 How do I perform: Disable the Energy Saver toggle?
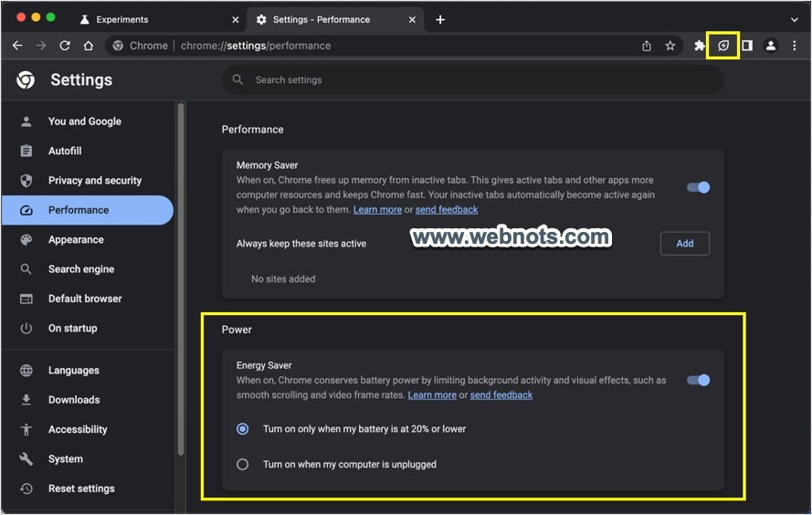[x=699, y=380]
